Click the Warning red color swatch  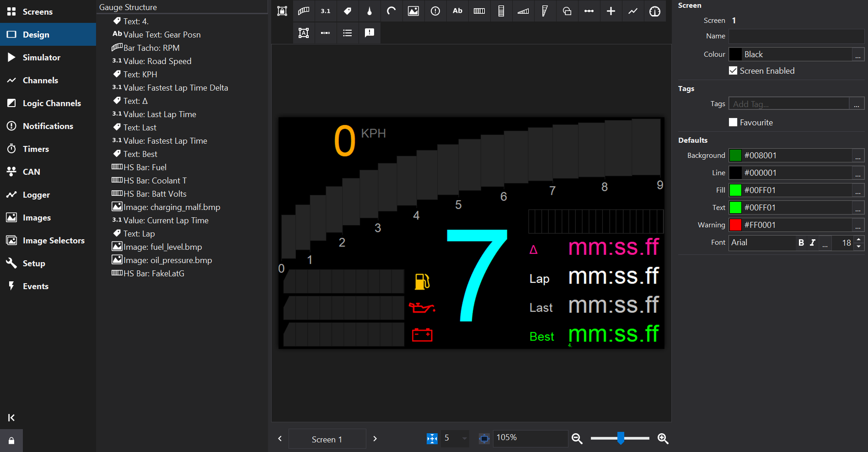point(735,225)
